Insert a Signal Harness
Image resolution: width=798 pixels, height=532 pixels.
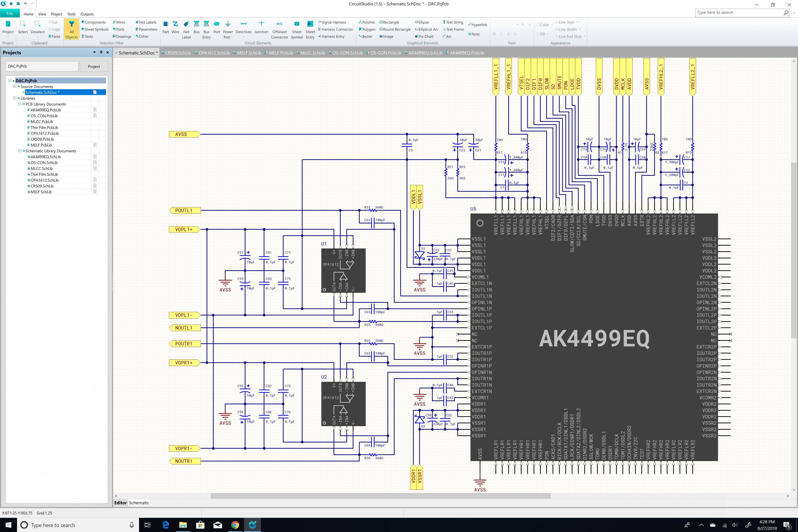[x=332, y=22]
